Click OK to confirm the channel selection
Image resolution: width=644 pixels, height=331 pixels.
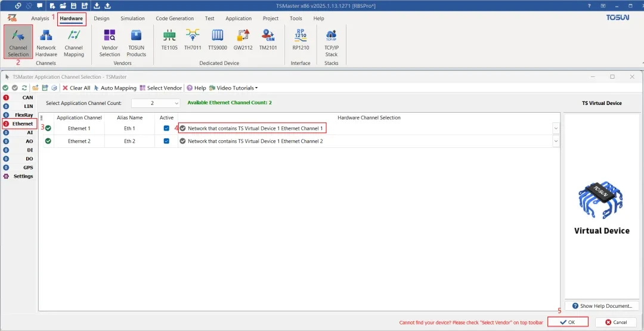(x=568, y=322)
